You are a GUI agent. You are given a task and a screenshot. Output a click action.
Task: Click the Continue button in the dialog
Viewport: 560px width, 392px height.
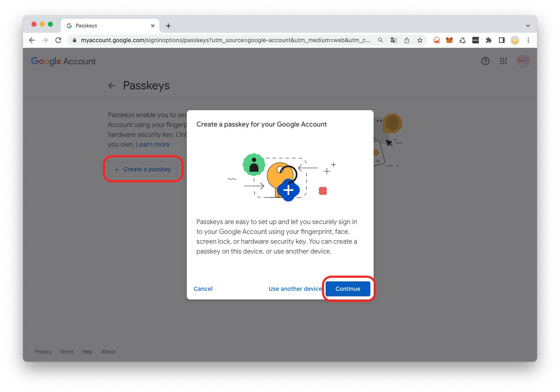pyautogui.click(x=348, y=289)
